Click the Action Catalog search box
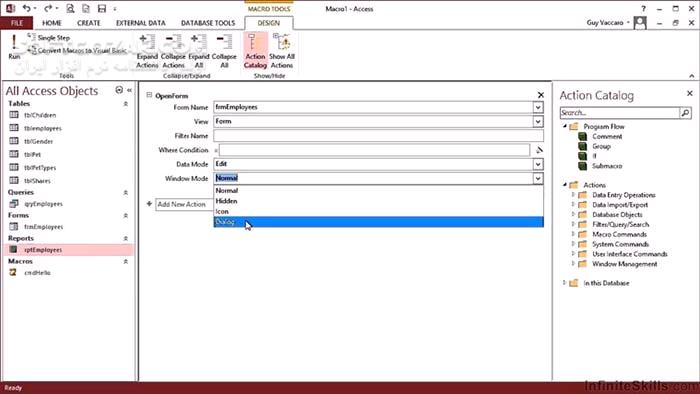This screenshot has width=700, height=394. pyautogui.click(x=620, y=113)
